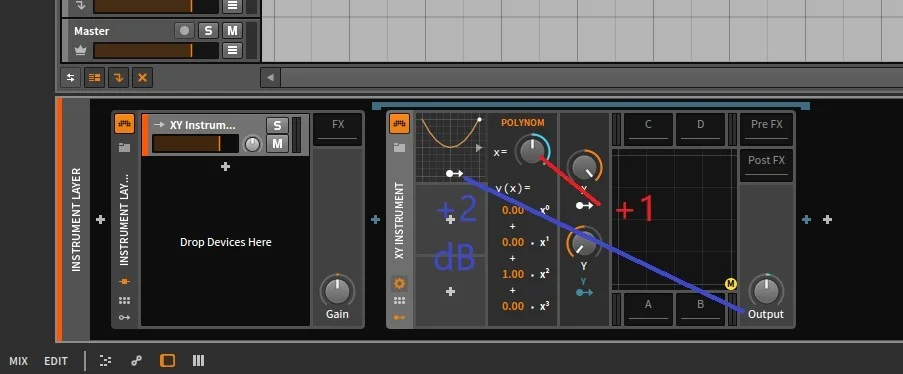Click the link icon in bottom bar
Image resolution: width=903 pixels, height=374 pixels.
click(x=136, y=361)
